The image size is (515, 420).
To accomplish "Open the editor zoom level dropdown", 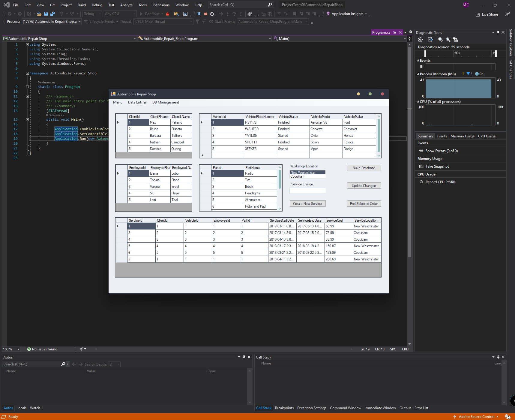I will 18,349.
